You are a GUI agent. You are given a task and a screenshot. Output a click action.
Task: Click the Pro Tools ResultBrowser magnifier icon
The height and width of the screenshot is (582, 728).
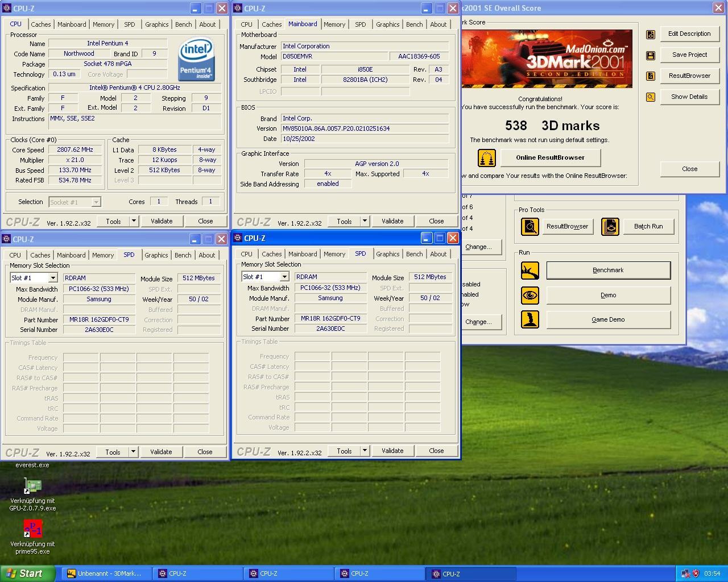pyautogui.click(x=530, y=227)
